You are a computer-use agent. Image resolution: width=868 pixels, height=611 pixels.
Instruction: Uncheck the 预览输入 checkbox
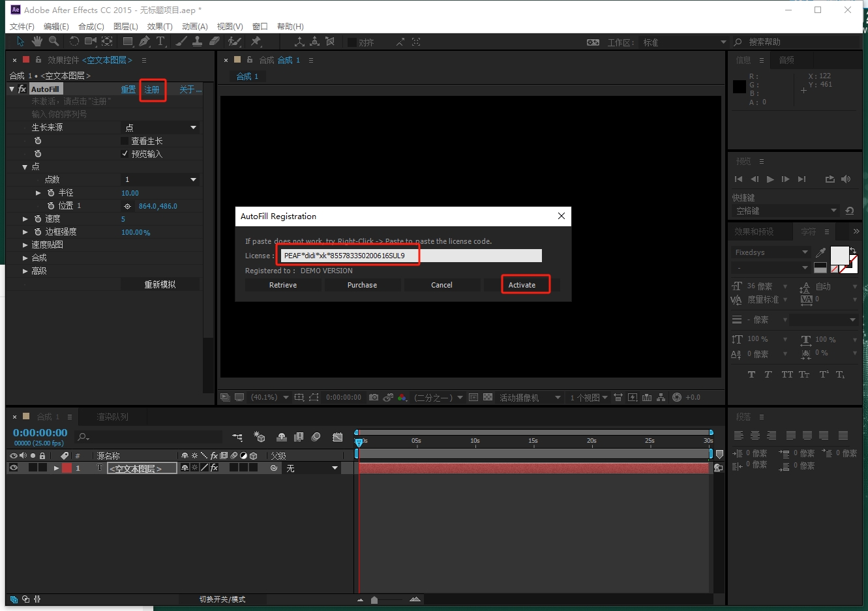(125, 154)
